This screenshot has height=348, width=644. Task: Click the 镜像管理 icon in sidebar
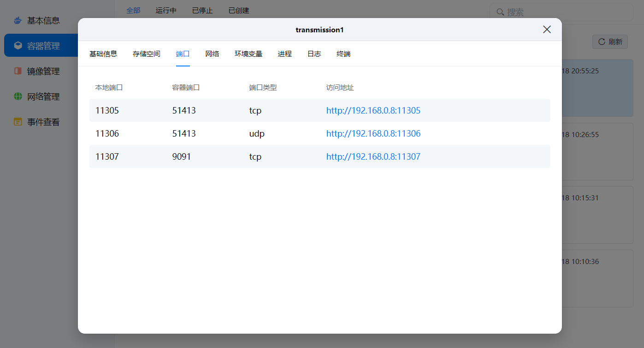18,71
